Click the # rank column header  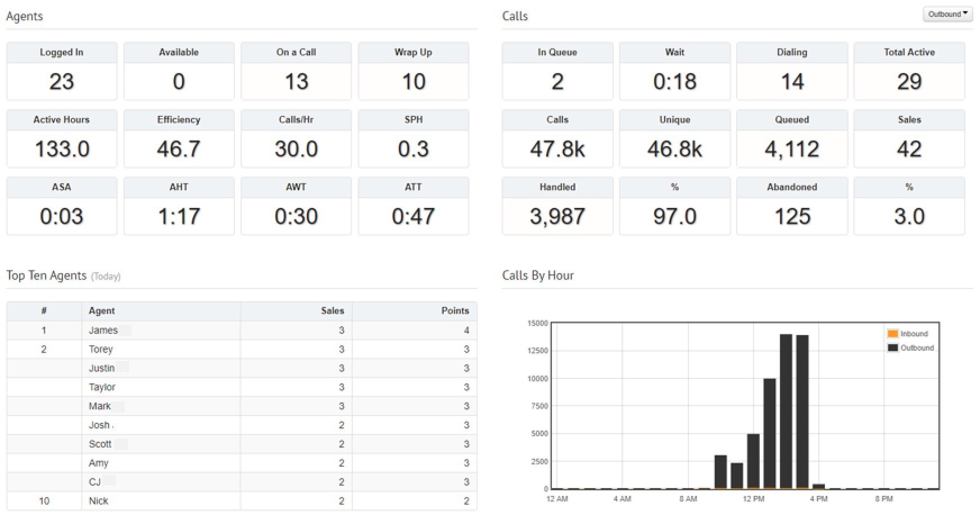point(44,311)
